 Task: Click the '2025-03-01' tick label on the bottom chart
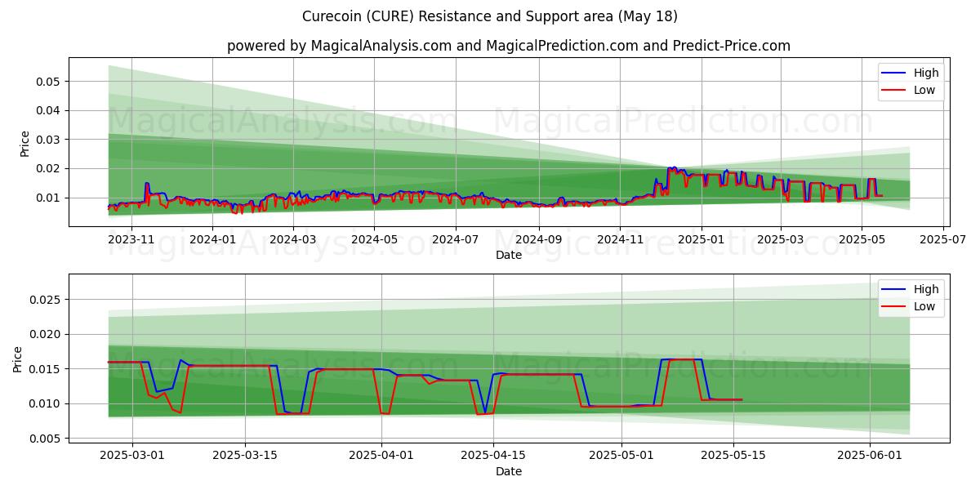pos(132,456)
